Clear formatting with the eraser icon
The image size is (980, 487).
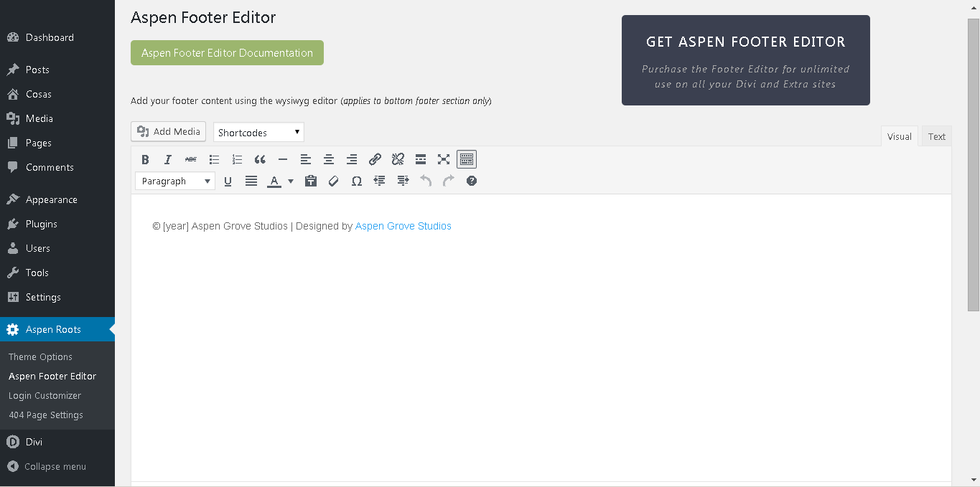(x=334, y=181)
